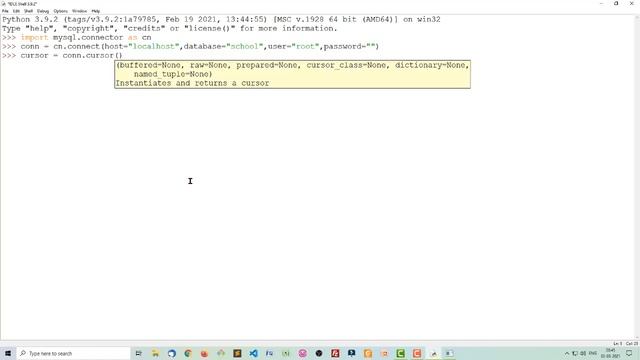Open the Help menu
The width and height of the screenshot is (640, 360).
coord(96,11)
